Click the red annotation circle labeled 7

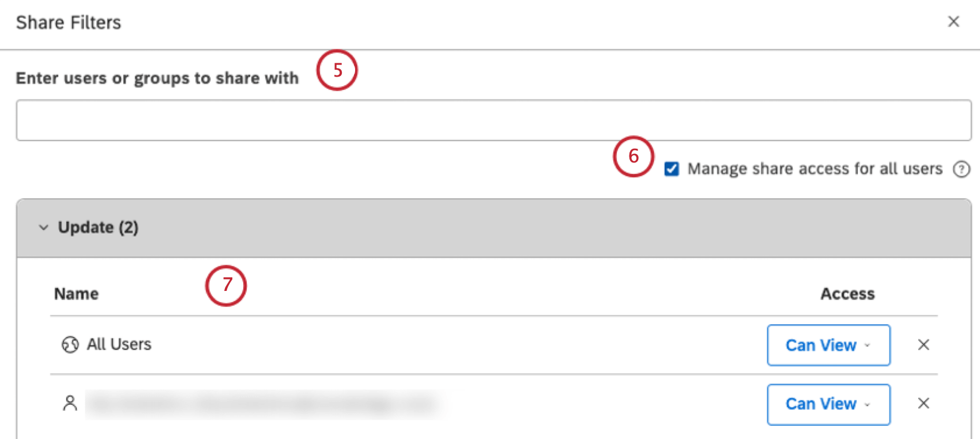[226, 285]
